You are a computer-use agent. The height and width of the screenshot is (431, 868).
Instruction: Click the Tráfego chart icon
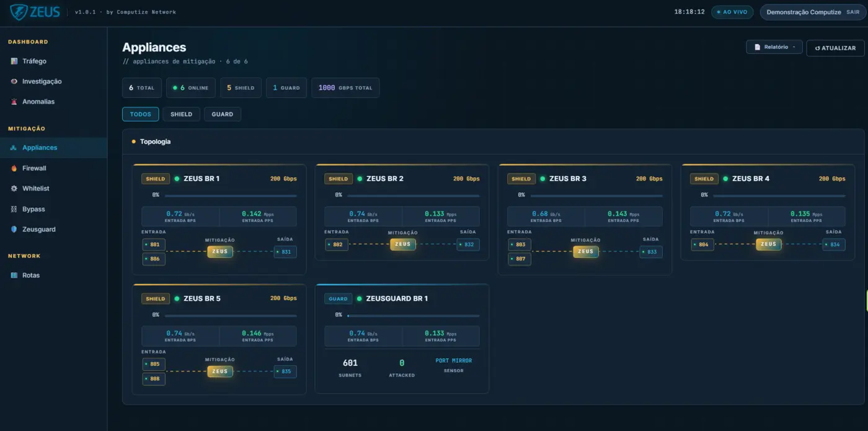tap(14, 61)
